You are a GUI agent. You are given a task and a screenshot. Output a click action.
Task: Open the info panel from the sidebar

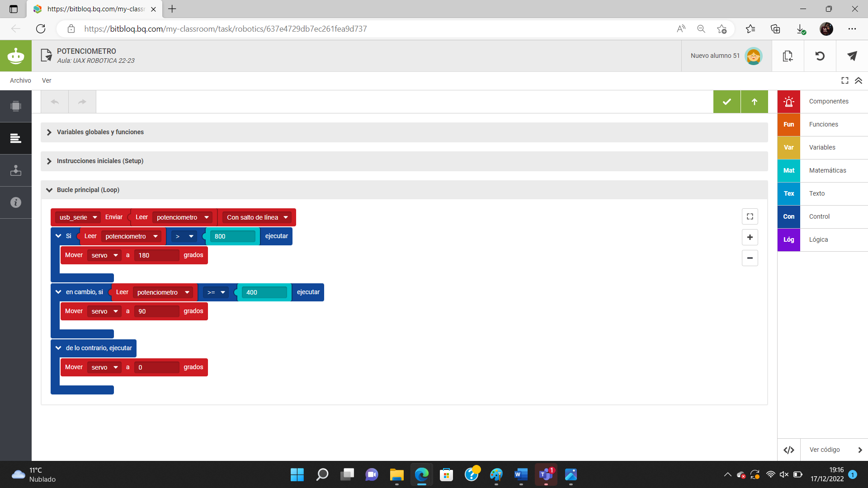click(x=16, y=202)
